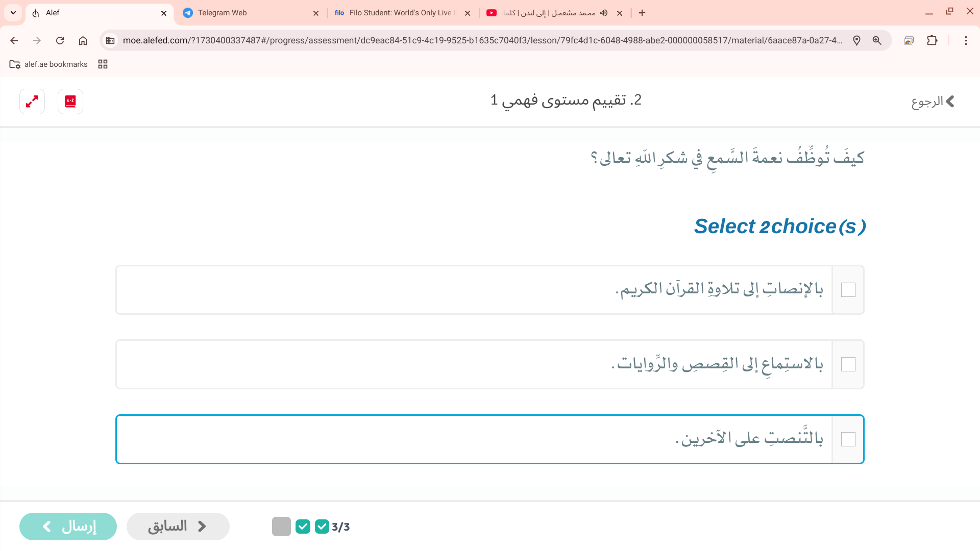Click the location pin icon in address bar
980x551 pixels.
coord(856,40)
